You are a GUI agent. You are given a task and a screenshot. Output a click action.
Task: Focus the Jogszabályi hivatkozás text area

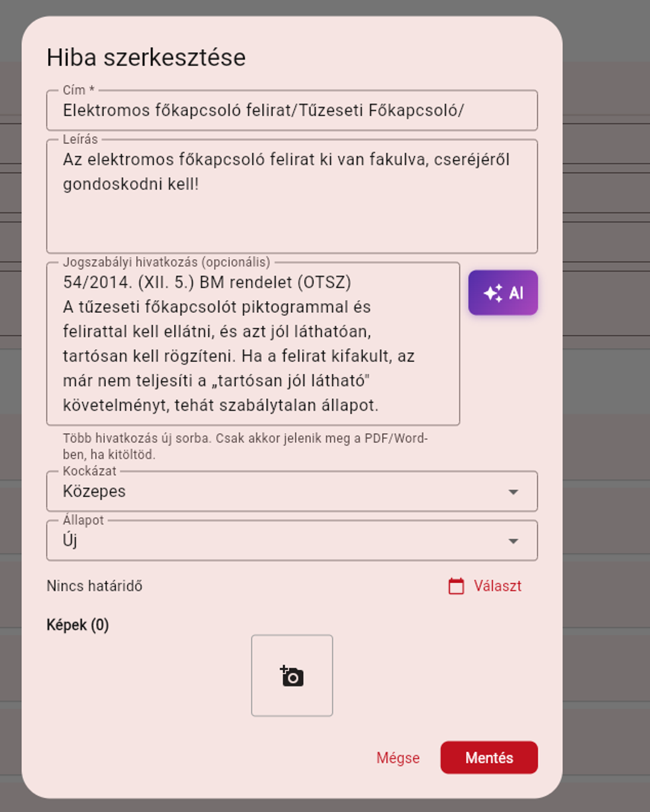coord(253,344)
